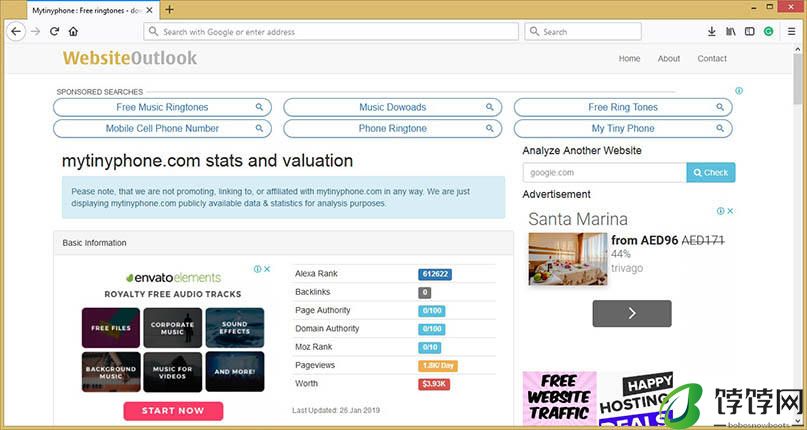This screenshot has height=430, width=807.
Task: Click the Basic Information panel header
Action: (284, 243)
